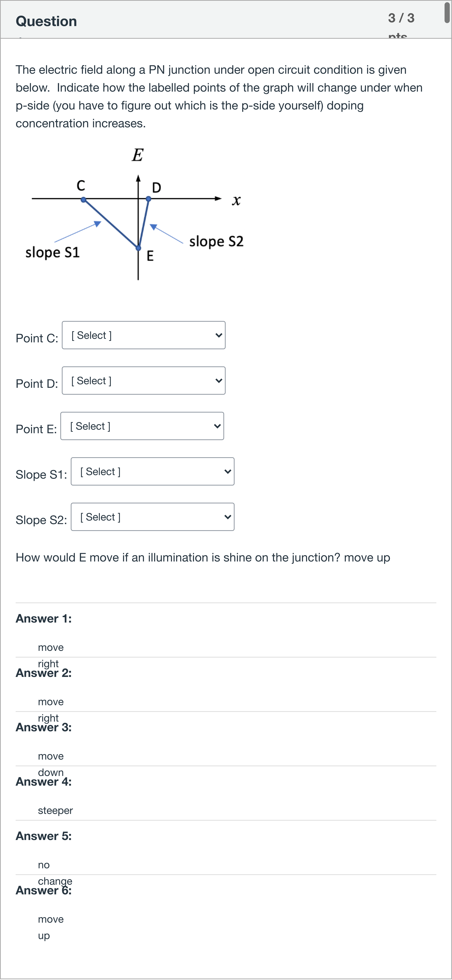Screen dimensions: 452x980
Task: Open the Point E dropdown
Action: pyautogui.click(x=142, y=426)
